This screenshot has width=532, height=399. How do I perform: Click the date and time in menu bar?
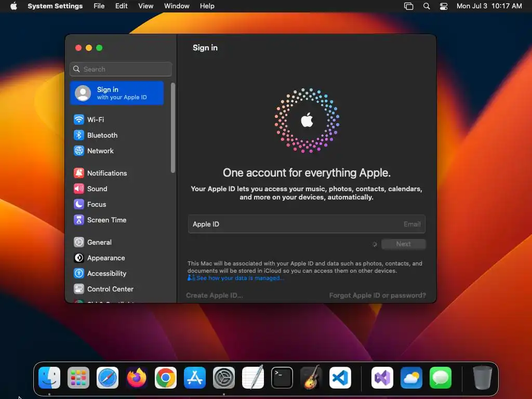pyautogui.click(x=489, y=6)
